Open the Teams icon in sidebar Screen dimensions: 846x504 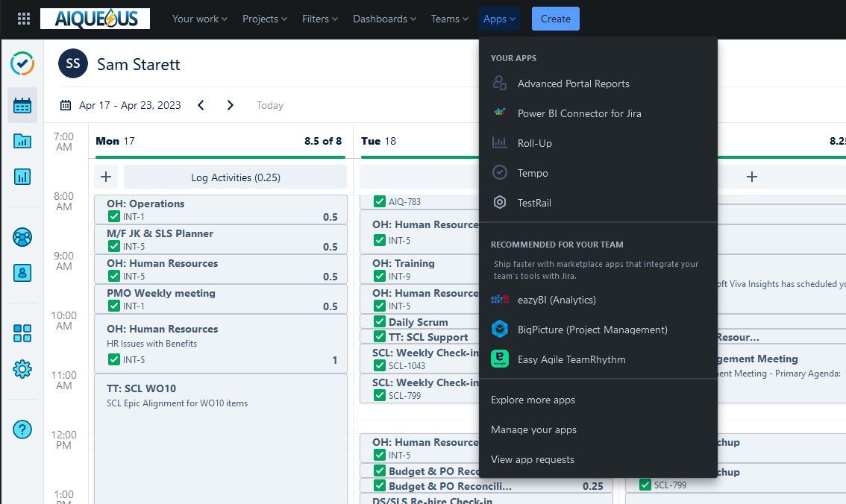22,237
